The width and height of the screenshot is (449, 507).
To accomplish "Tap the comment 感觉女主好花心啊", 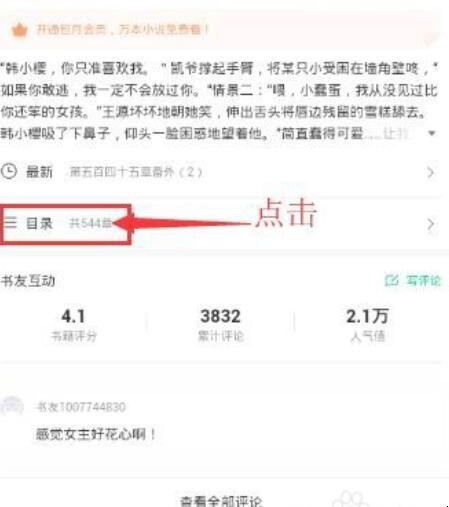I will (96, 434).
